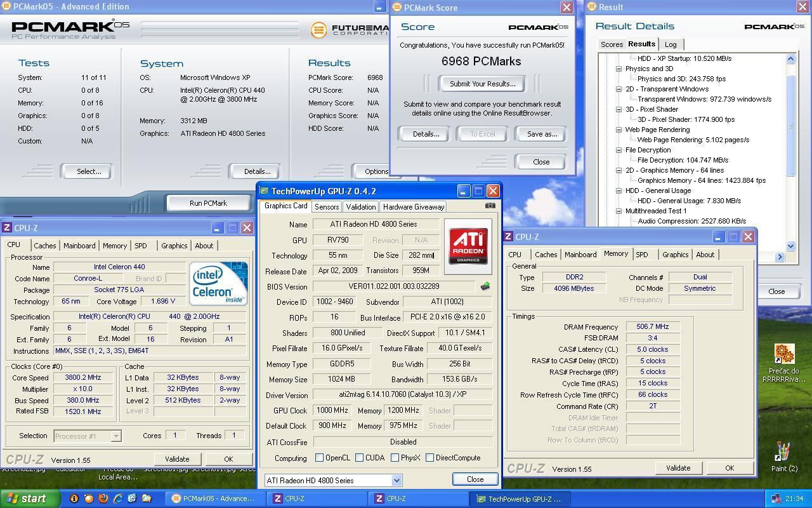
Task: Open the RRRRRRiva desktop shortcut icon
Action: pyautogui.click(x=784, y=353)
